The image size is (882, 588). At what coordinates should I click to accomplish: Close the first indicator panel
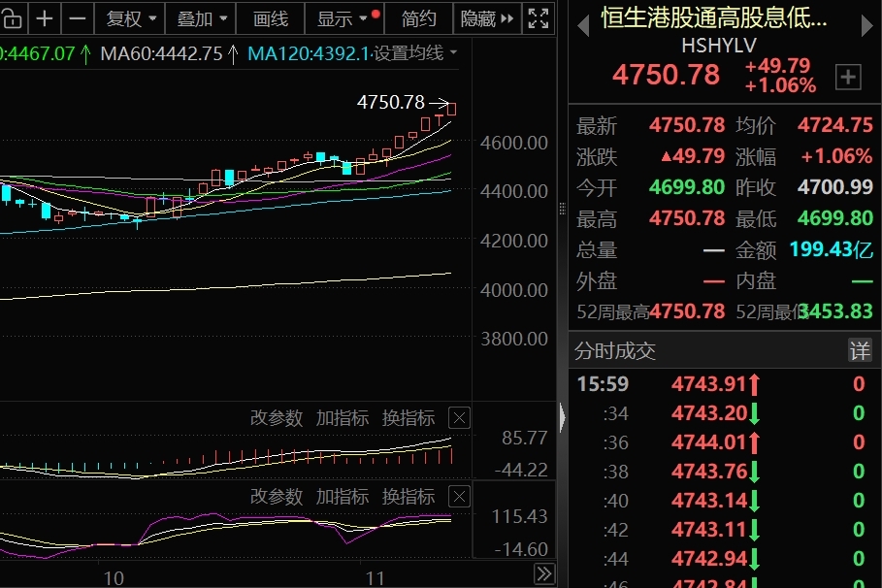click(x=459, y=418)
